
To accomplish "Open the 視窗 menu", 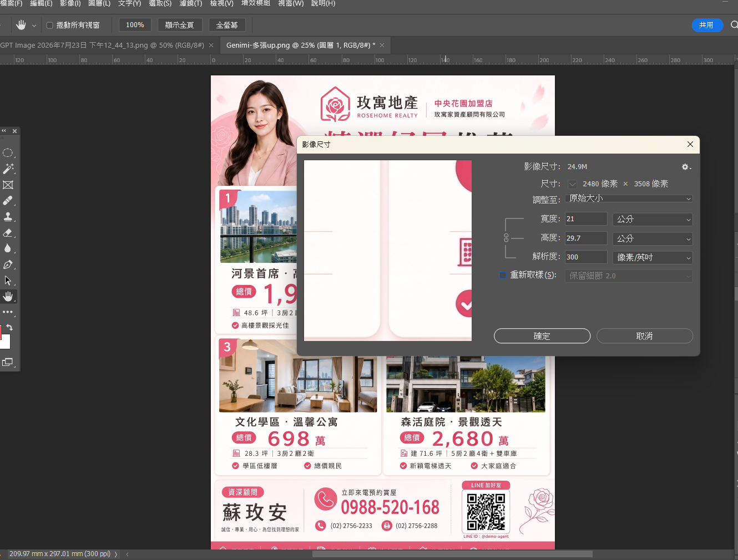I will tap(291, 3).
